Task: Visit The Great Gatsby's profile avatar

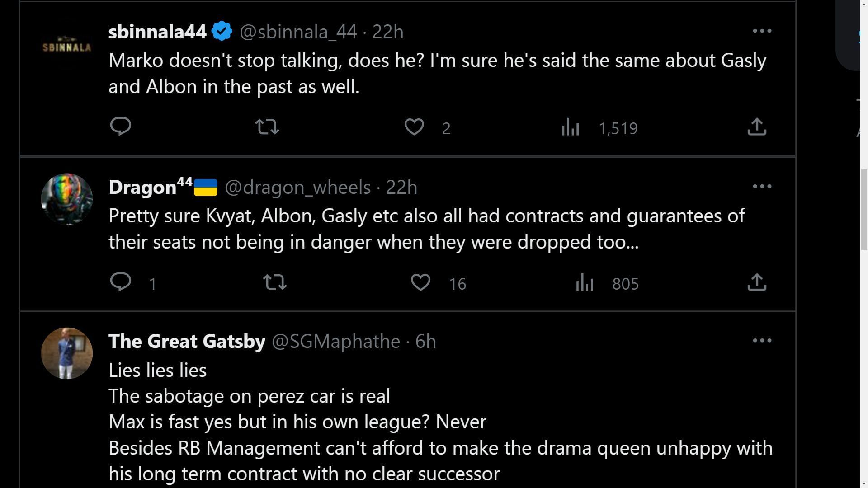Action: coord(67,353)
